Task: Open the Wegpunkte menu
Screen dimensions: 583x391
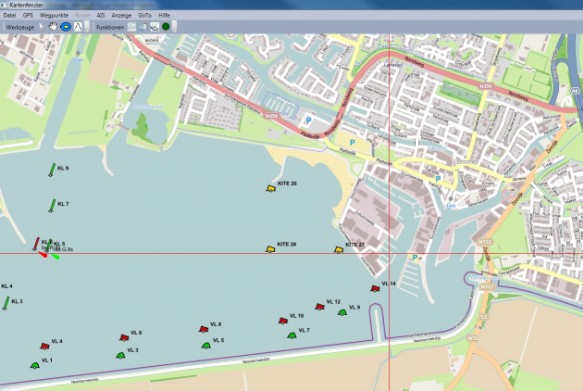Action: click(x=54, y=15)
